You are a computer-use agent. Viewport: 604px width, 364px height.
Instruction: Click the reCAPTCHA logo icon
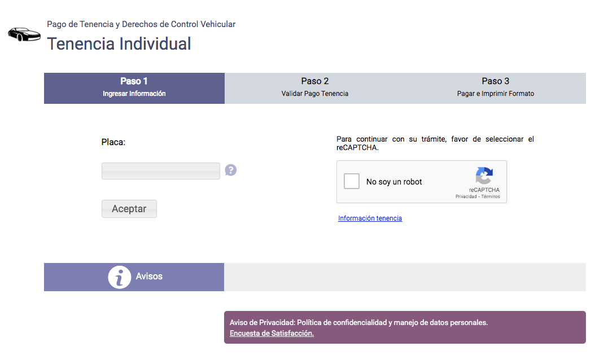[x=484, y=176]
